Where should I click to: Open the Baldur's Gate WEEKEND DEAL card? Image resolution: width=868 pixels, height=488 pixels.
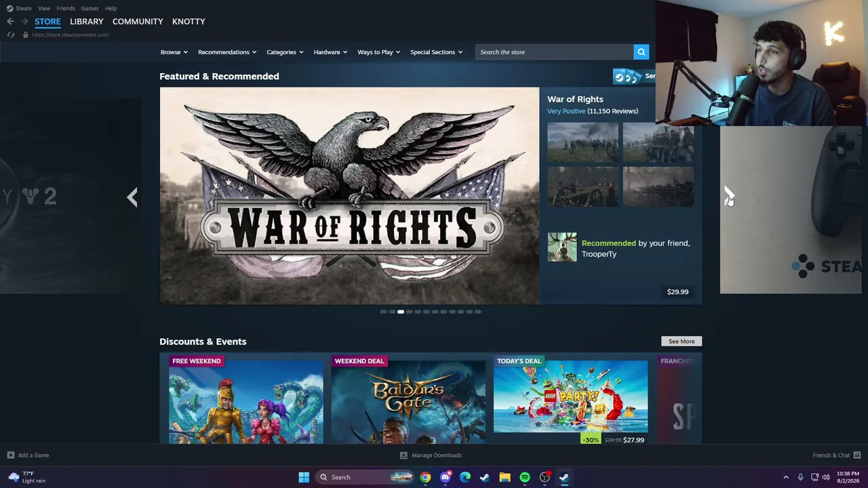(x=408, y=399)
